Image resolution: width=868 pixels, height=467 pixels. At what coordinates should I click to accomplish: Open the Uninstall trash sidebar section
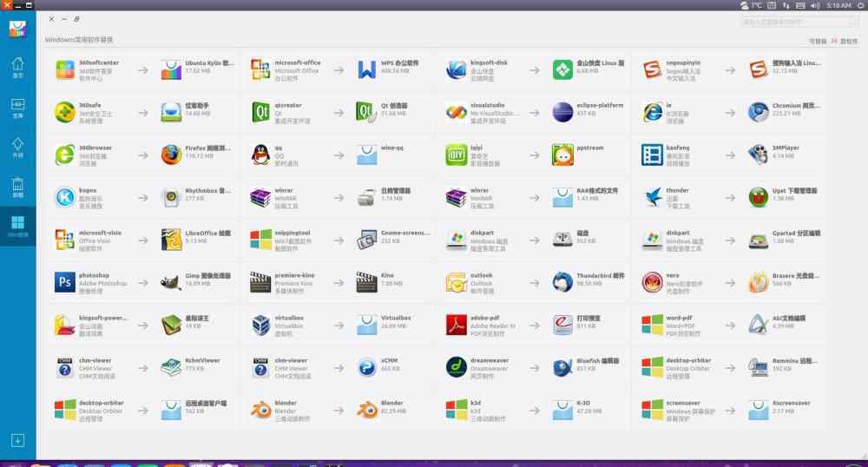[17, 187]
